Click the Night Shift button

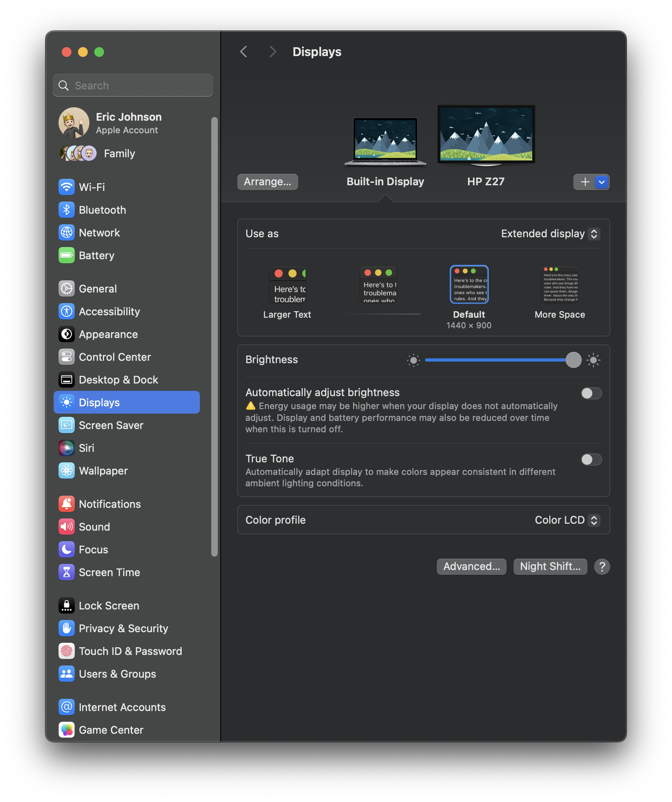550,566
